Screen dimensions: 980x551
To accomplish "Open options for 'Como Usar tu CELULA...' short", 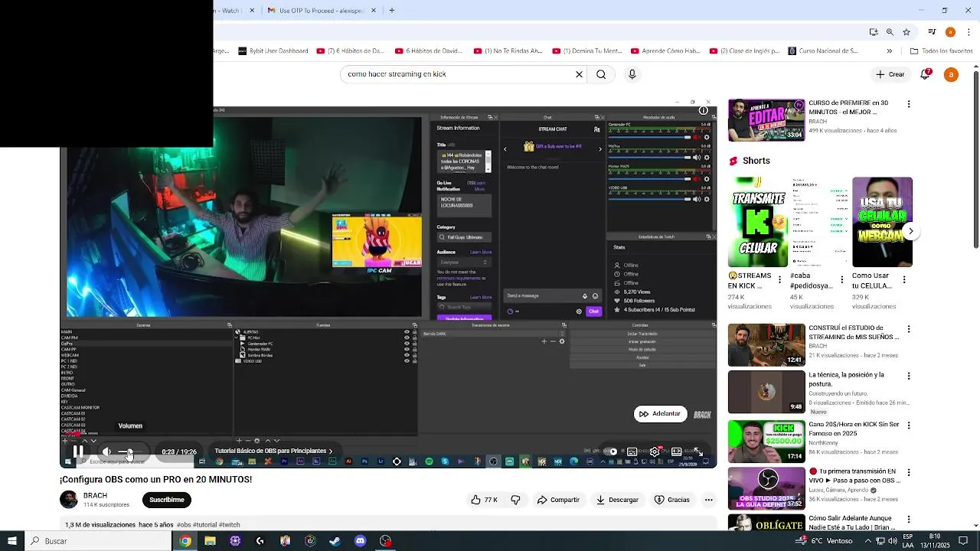I will (x=904, y=280).
